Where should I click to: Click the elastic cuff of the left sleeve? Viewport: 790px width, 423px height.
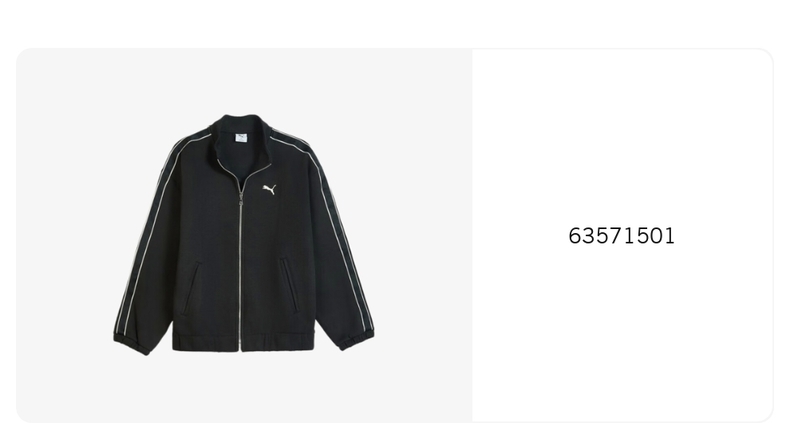point(131,344)
